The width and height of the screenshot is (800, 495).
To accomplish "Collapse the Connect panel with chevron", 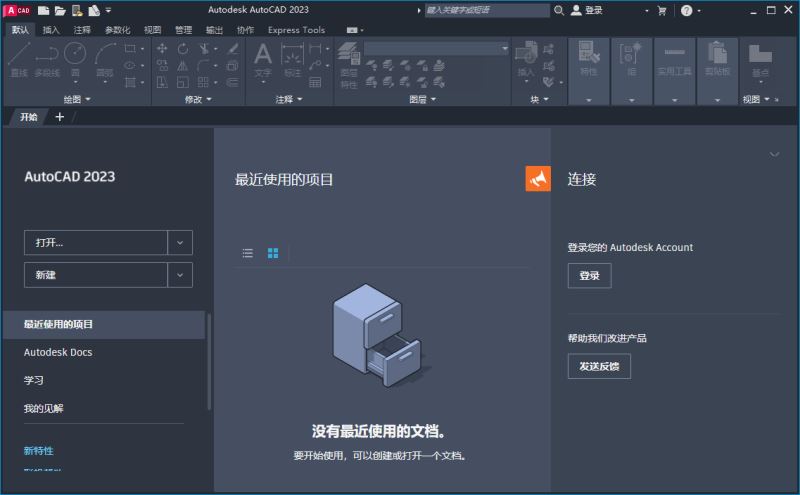I will coord(774,154).
